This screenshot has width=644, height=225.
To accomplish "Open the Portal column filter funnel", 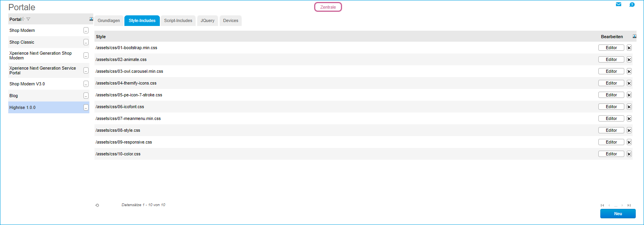I will (28, 19).
